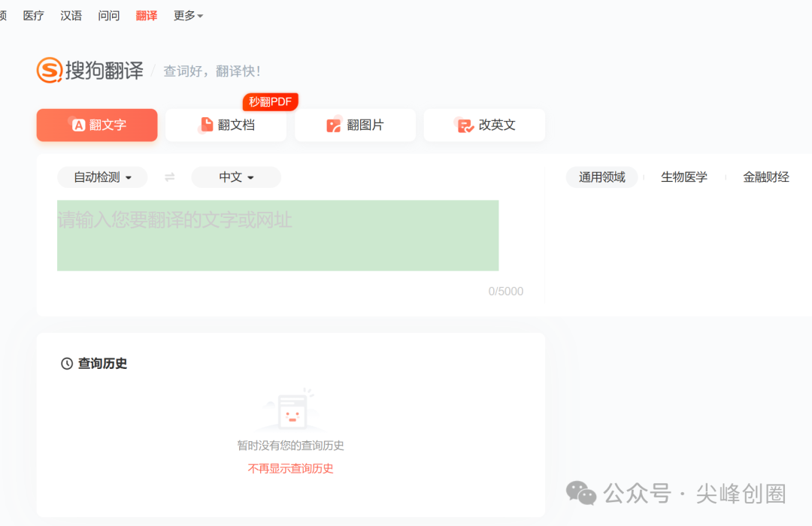Choose the 金融财经 domain option
This screenshot has width=812, height=526.
(766, 177)
